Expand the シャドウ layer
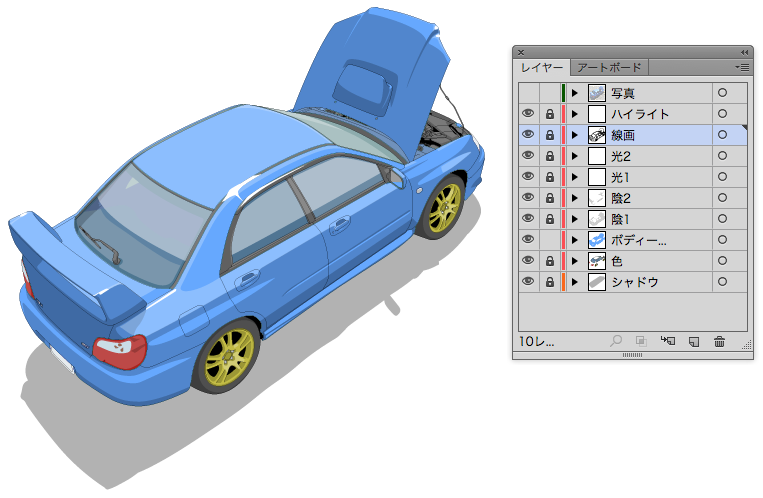 (575, 282)
